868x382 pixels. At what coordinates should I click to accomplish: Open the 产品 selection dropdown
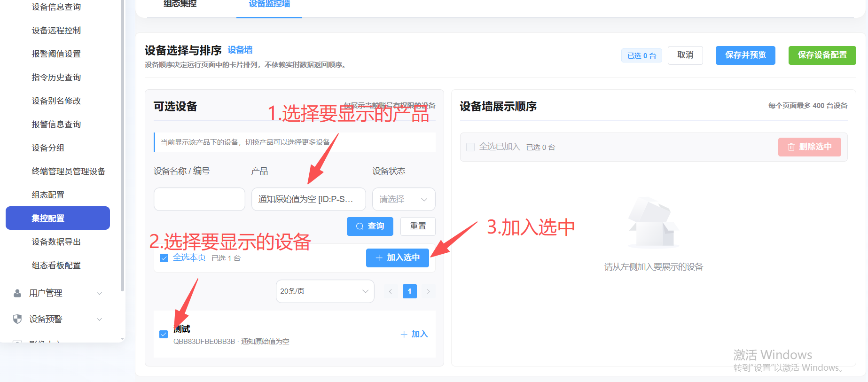pyautogui.click(x=309, y=199)
